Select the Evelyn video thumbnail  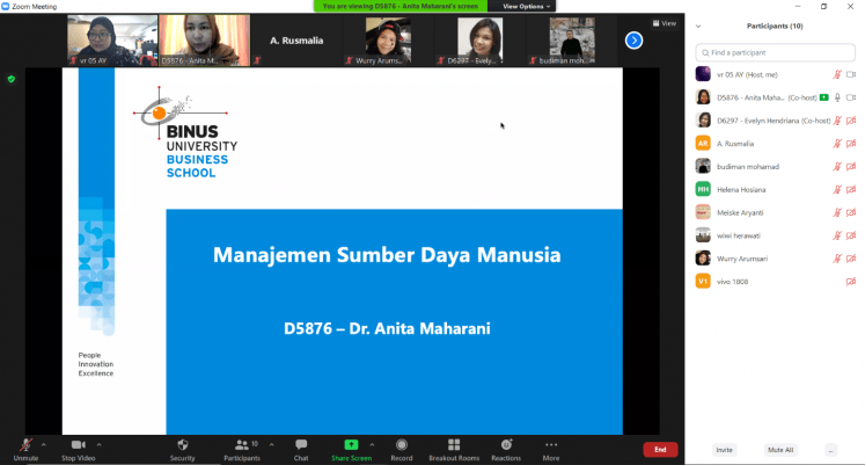point(480,40)
